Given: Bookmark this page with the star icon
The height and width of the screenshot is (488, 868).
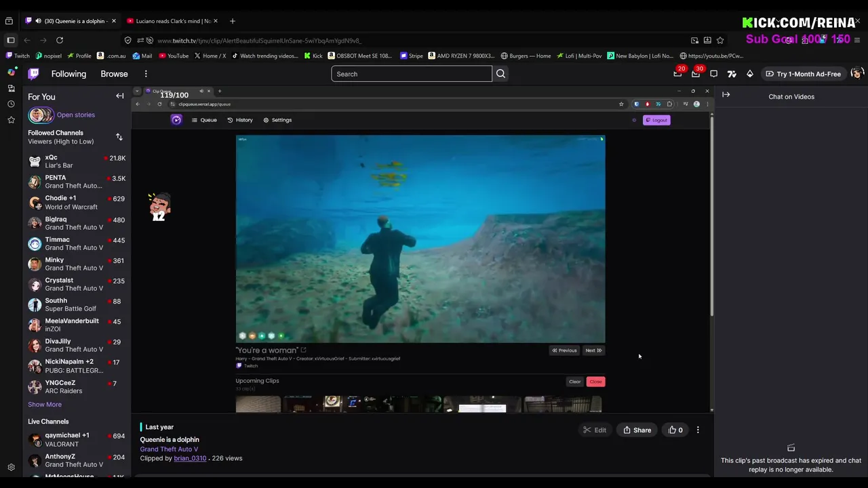Looking at the screenshot, I should [x=720, y=41].
